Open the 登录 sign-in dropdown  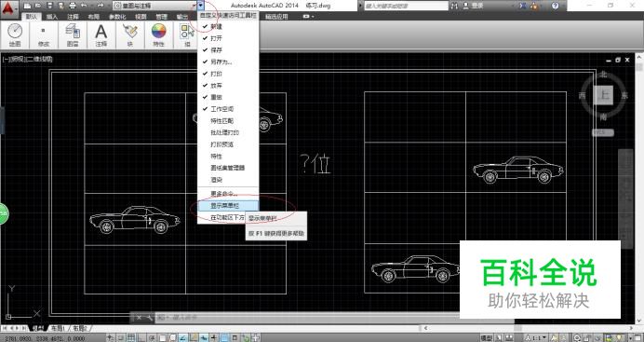474,6
